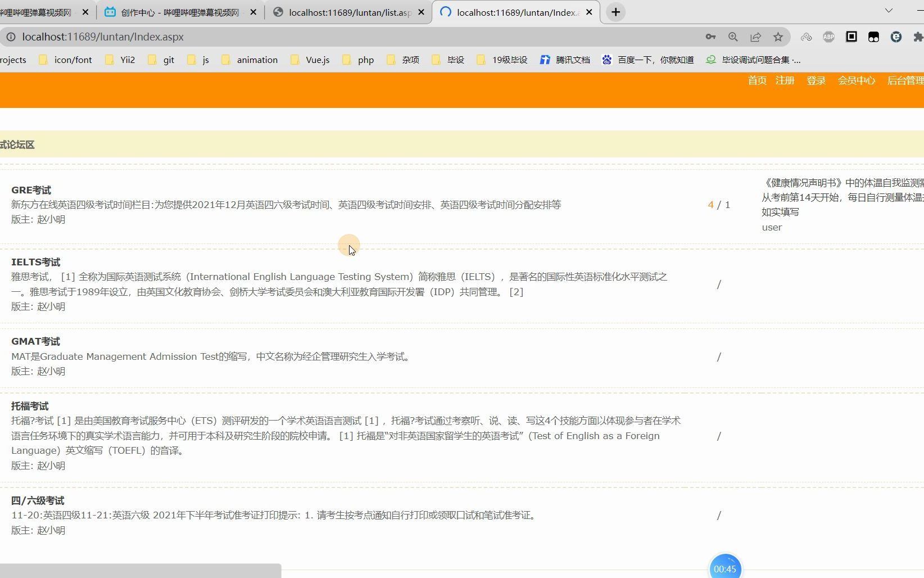Open the share icon in the toolbar

(x=755, y=37)
